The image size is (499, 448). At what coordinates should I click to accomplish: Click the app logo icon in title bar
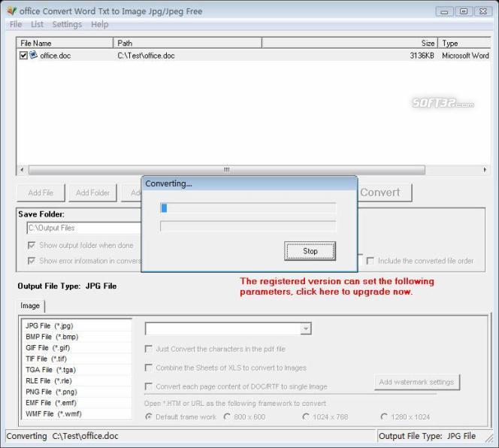point(11,11)
